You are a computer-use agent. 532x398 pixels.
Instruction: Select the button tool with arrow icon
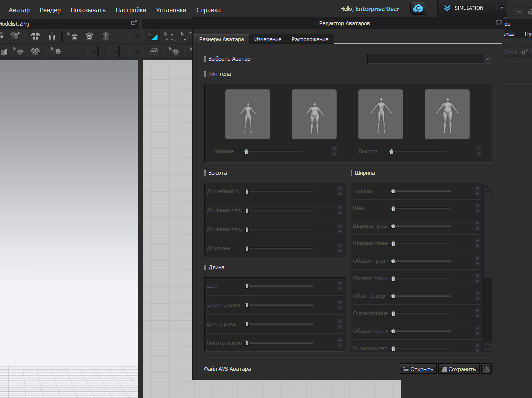56,51
